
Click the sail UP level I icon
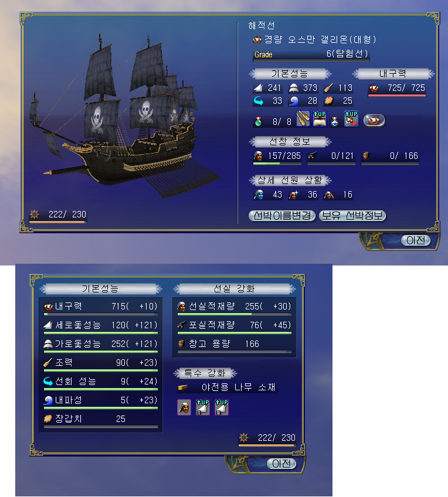tap(203, 407)
